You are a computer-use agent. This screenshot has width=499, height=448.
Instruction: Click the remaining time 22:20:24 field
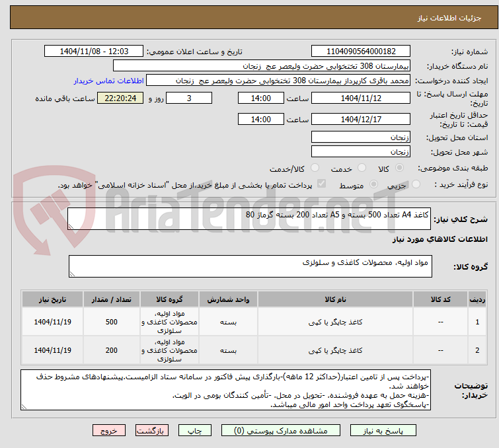120,98
